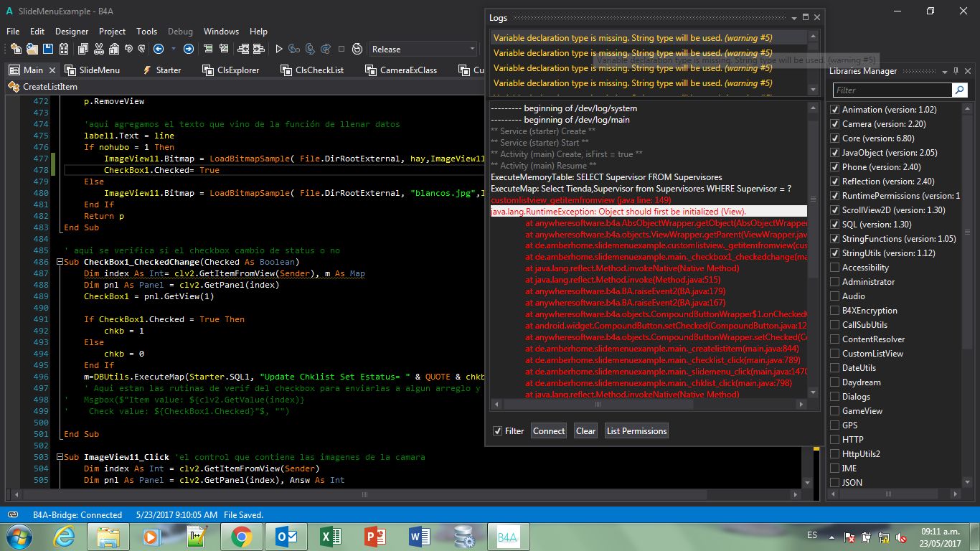Click the Cut scissors icon

[x=98, y=49]
